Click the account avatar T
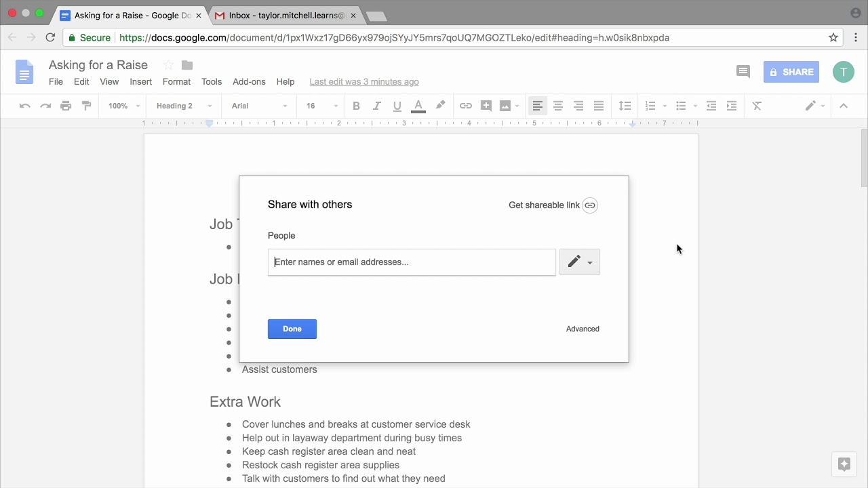 coord(844,72)
